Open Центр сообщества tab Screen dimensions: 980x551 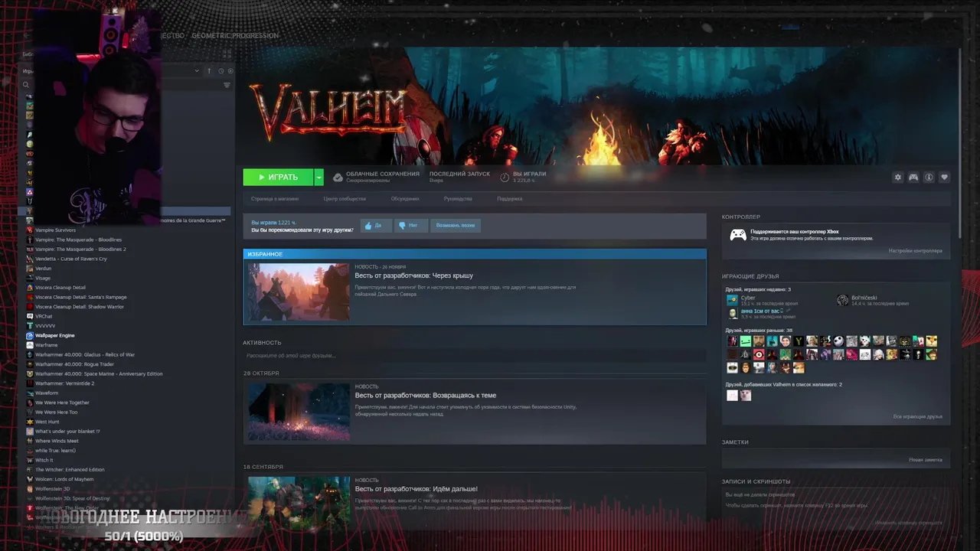pyautogui.click(x=345, y=199)
